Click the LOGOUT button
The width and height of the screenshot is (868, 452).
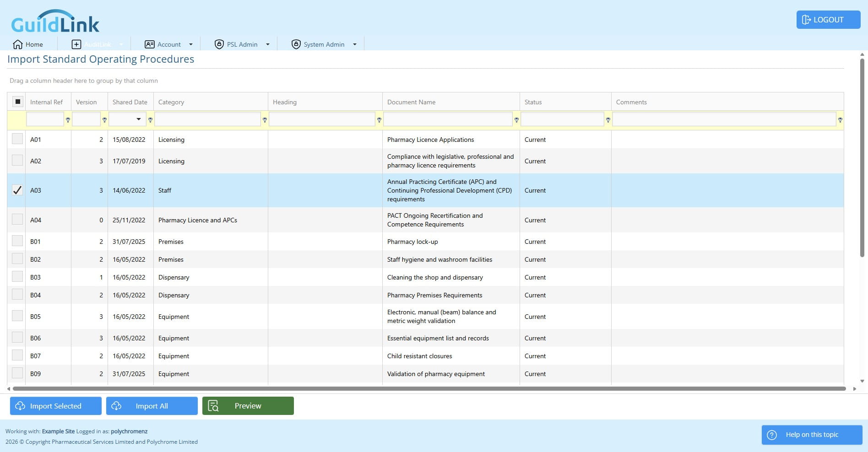(x=829, y=20)
